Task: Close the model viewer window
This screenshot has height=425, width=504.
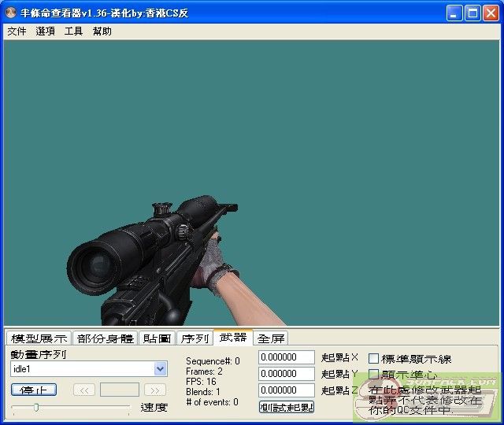Action: coord(491,13)
